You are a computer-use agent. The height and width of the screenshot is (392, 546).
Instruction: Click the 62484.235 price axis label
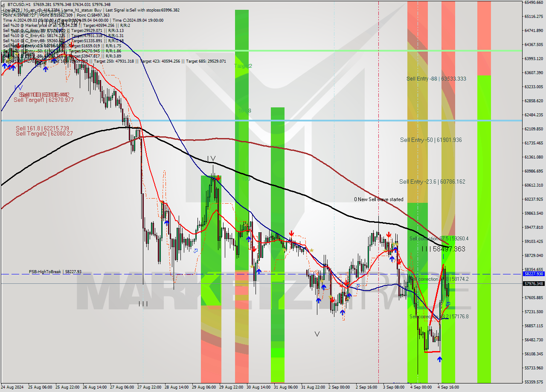(x=534, y=115)
